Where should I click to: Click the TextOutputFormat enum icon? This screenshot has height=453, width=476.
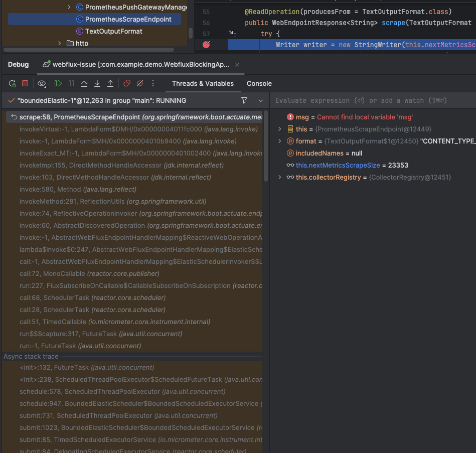pos(80,31)
